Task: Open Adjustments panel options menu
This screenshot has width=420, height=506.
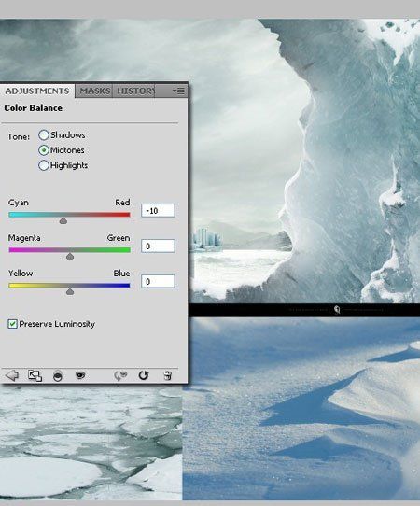Action: click(178, 91)
